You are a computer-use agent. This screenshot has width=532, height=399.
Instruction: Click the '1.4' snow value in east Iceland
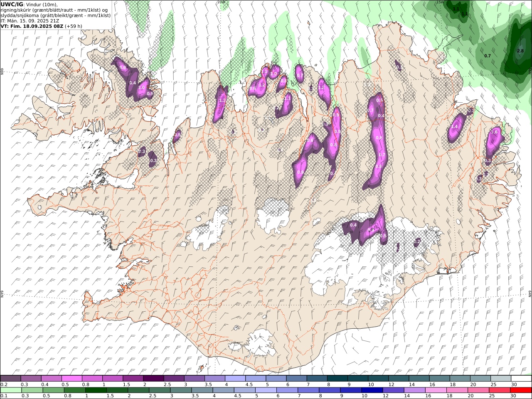pyautogui.click(x=454, y=127)
